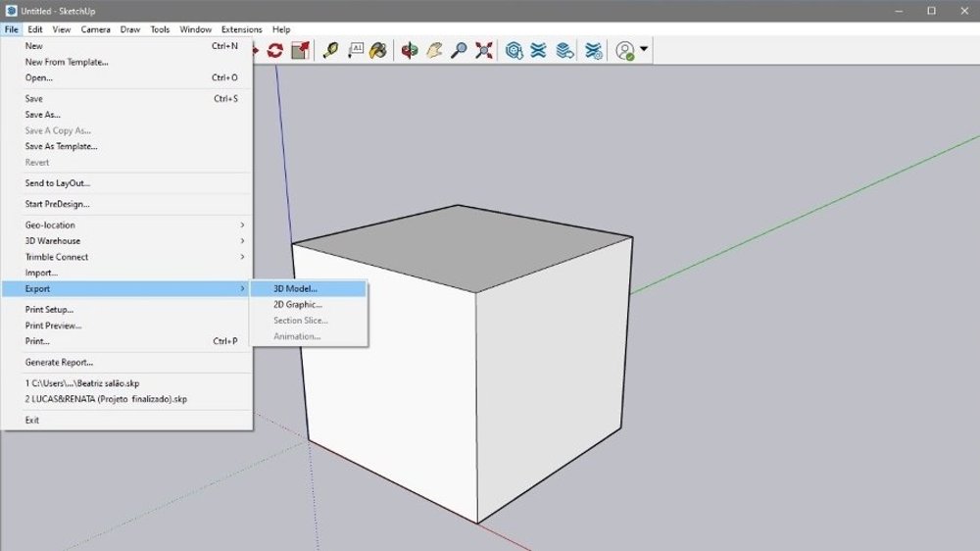Open the 3D Warehouse toolbar icon
980x551 pixels.
click(514, 51)
